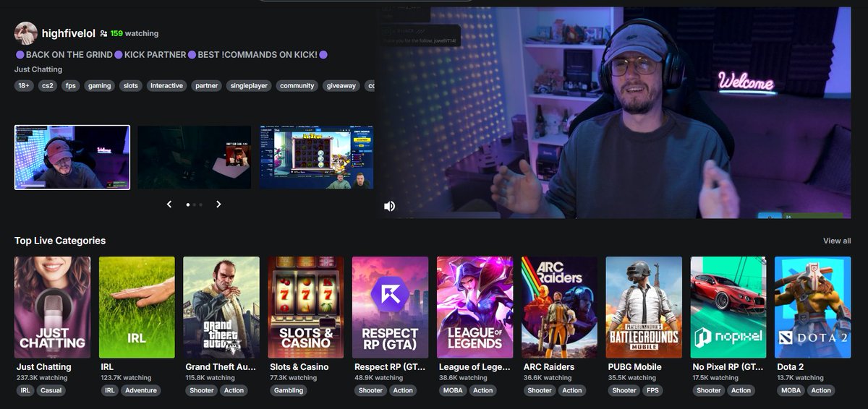Screen dimensions: 868x409
Task: Select the singleplayer stream tag
Action: (249, 85)
